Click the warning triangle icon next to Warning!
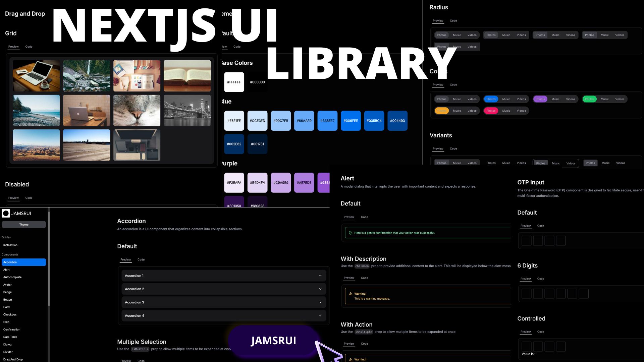Screen dimensions: 644x362 (350, 293)
